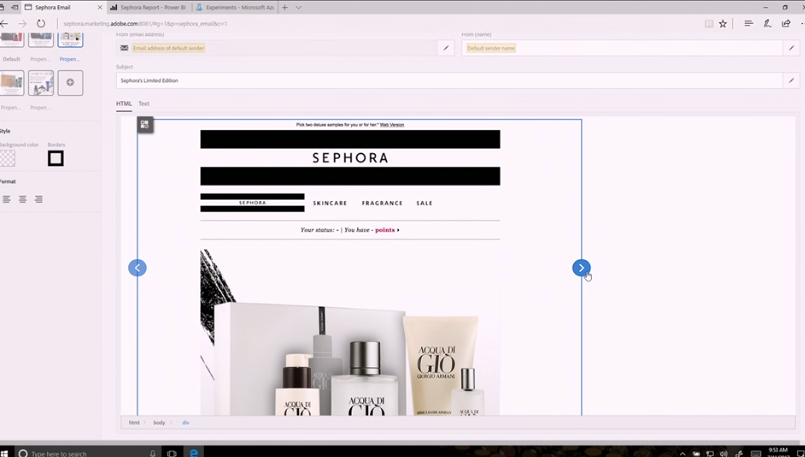Go to next variant with right arrow

coord(581,268)
